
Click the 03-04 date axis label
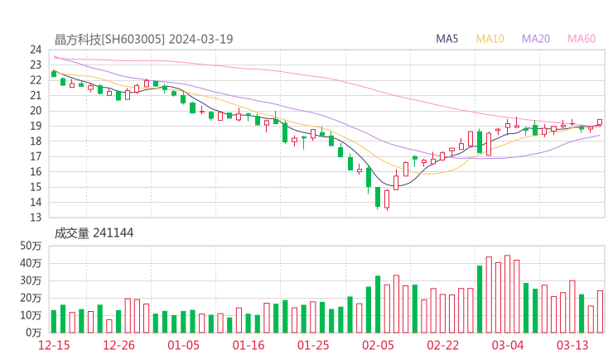[508, 345]
